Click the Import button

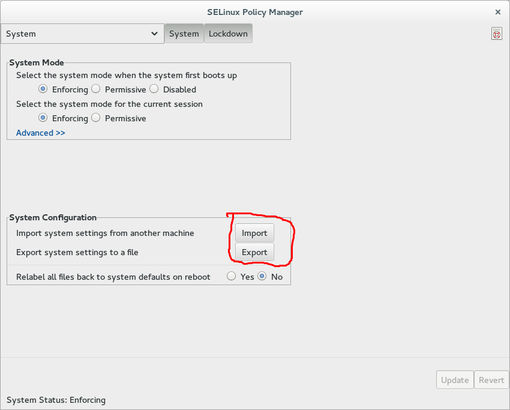point(254,233)
